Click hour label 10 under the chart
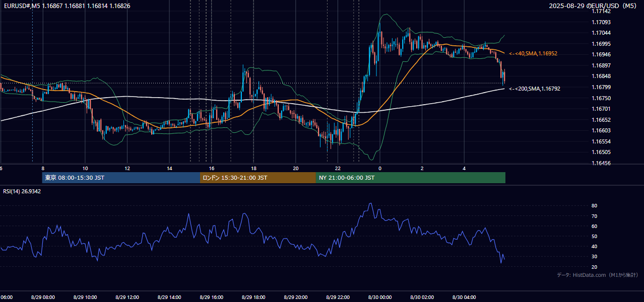Viewport: 644px width, 302px height. coord(85,168)
